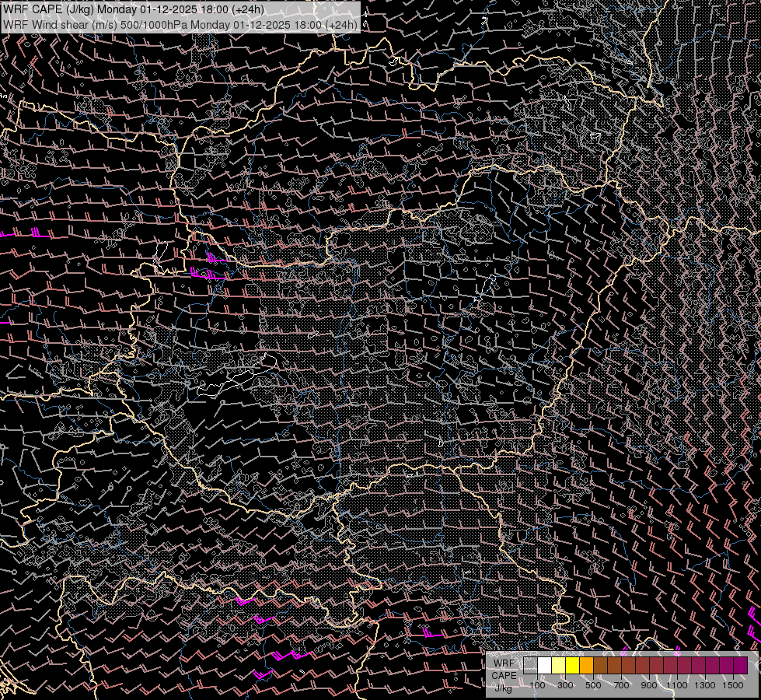Click the grey first swatch in legend
The width and height of the screenshot is (761, 700).
point(530,666)
